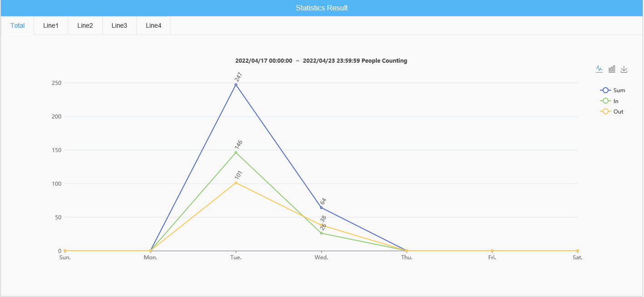Screen dimensions: 644x297
Task: Click the 250 value on the y-axis
Action: [56, 83]
